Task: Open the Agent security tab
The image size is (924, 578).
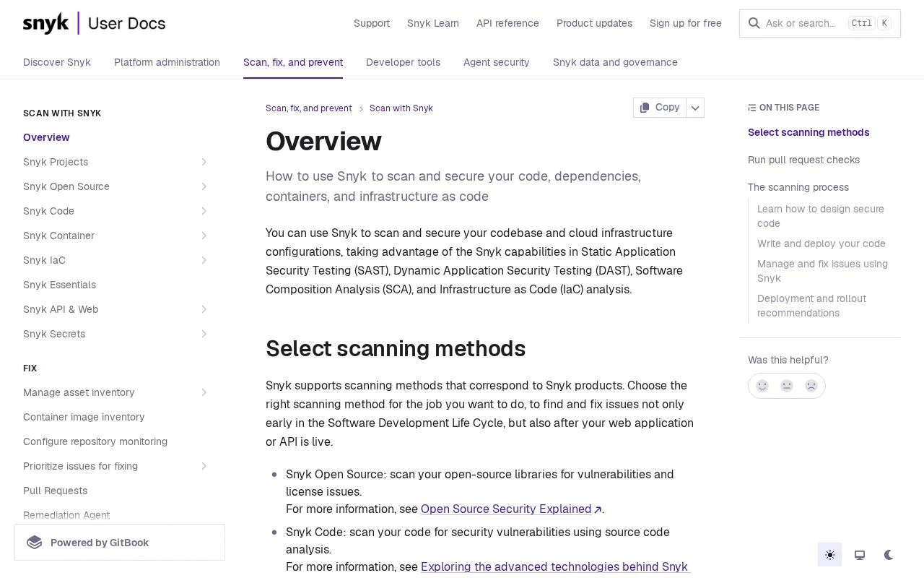Action: tap(497, 62)
